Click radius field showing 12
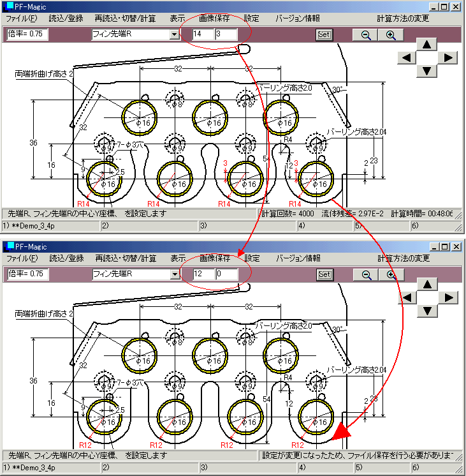The image size is (466, 476). [x=203, y=274]
